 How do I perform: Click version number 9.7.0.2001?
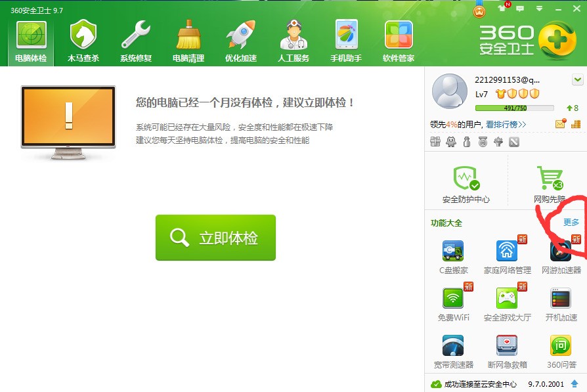[546, 384]
